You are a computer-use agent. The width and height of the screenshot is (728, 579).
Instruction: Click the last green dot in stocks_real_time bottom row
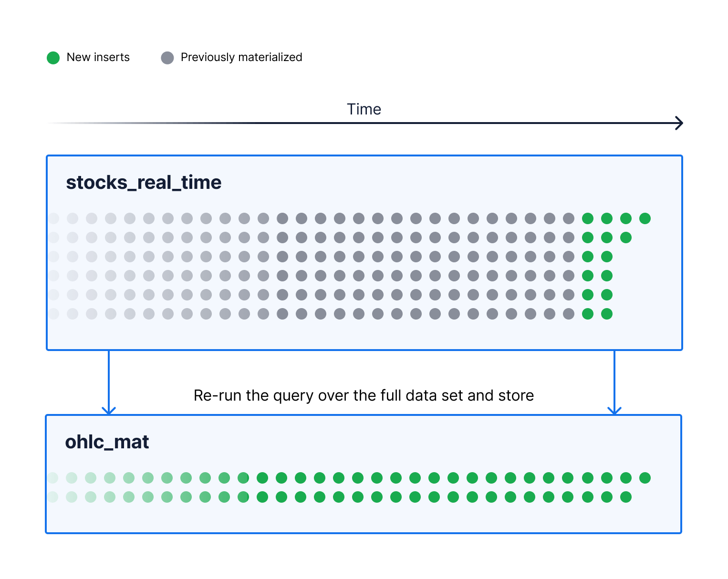click(x=607, y=314)
